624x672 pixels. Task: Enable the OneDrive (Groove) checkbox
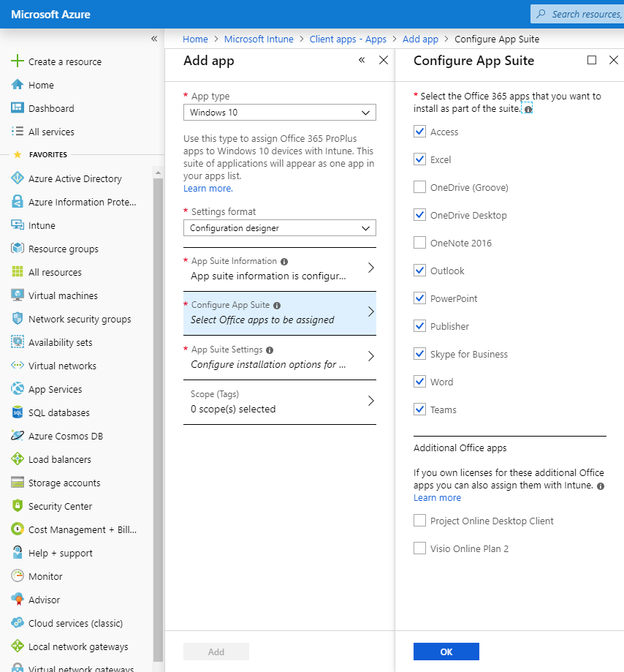419,187
